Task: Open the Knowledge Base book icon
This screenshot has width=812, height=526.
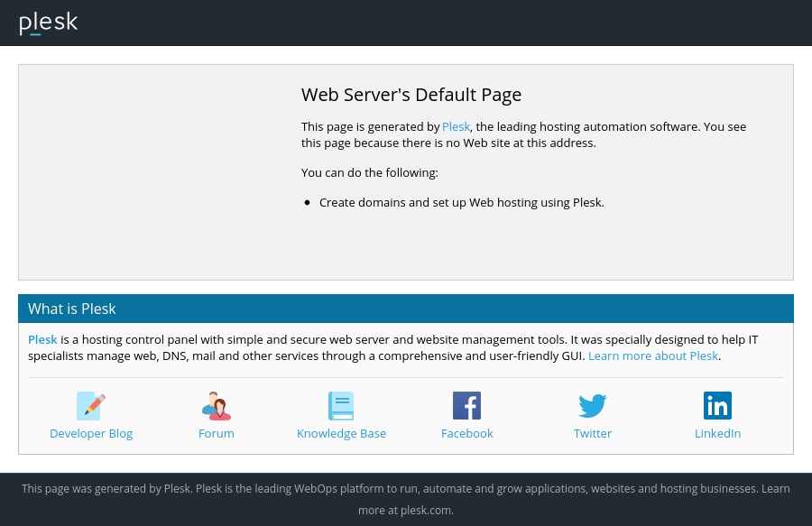Action: point(341,406)
